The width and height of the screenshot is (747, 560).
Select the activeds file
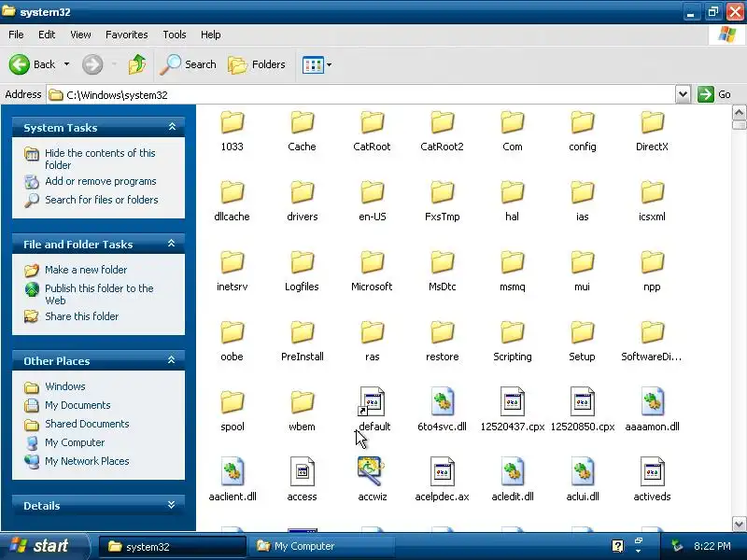tap(652, 481)
